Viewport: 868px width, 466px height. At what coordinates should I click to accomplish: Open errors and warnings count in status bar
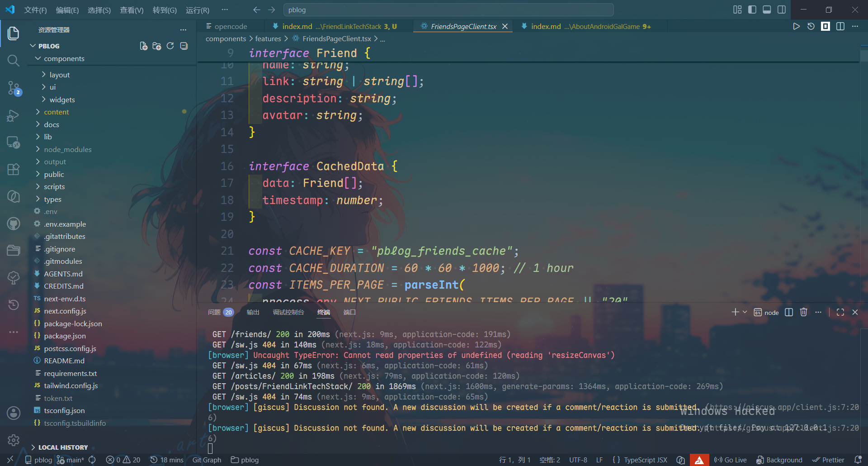(123, 460)
